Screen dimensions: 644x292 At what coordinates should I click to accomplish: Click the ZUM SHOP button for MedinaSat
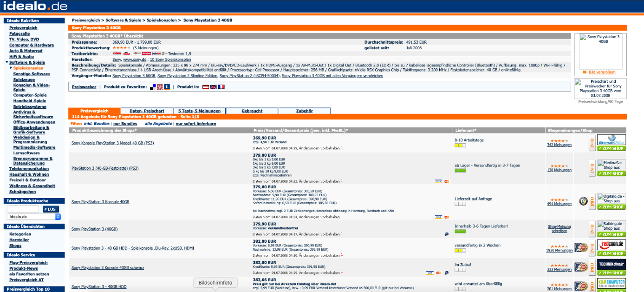[x=611, y=173]
